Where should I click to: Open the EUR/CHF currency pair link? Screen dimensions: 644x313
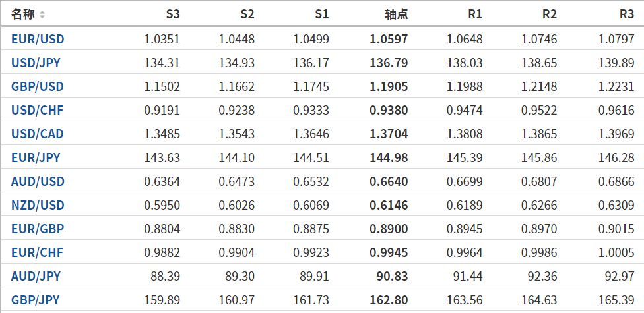point(37,252)
